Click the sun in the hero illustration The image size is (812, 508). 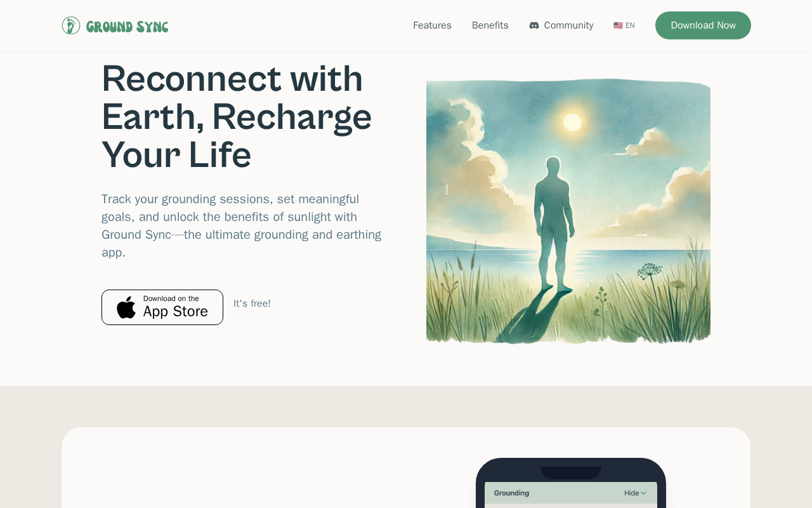click(x=572, y=123)
